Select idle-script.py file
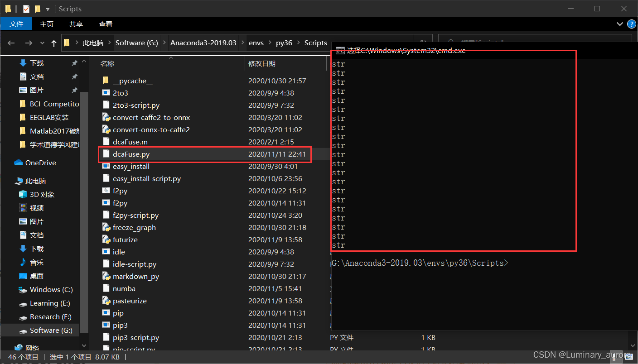 click(x=135, y=264)
